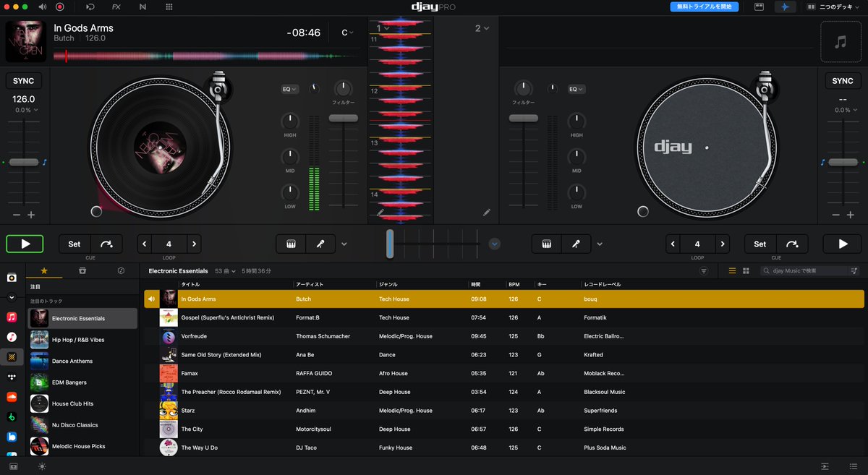Image resolution: width=868 pixels, height=475 pixels.
Task: Decrease left deck loop length
Action: (144, 244)
